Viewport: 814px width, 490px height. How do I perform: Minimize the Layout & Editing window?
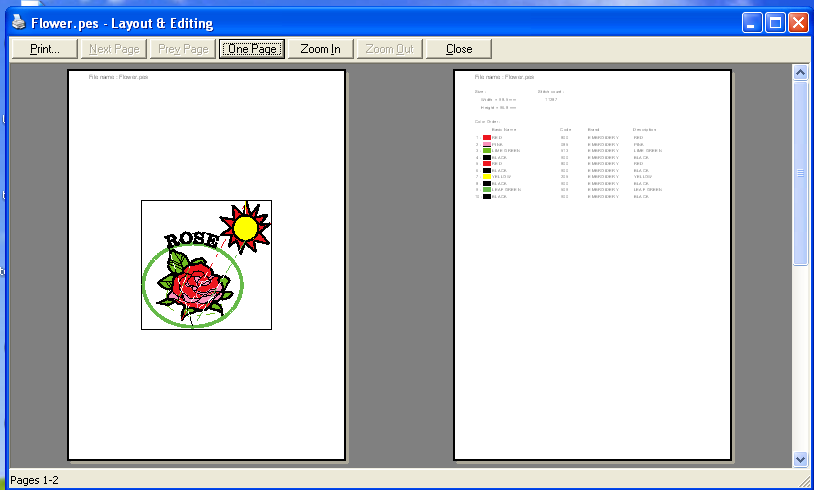coord(752,23)
